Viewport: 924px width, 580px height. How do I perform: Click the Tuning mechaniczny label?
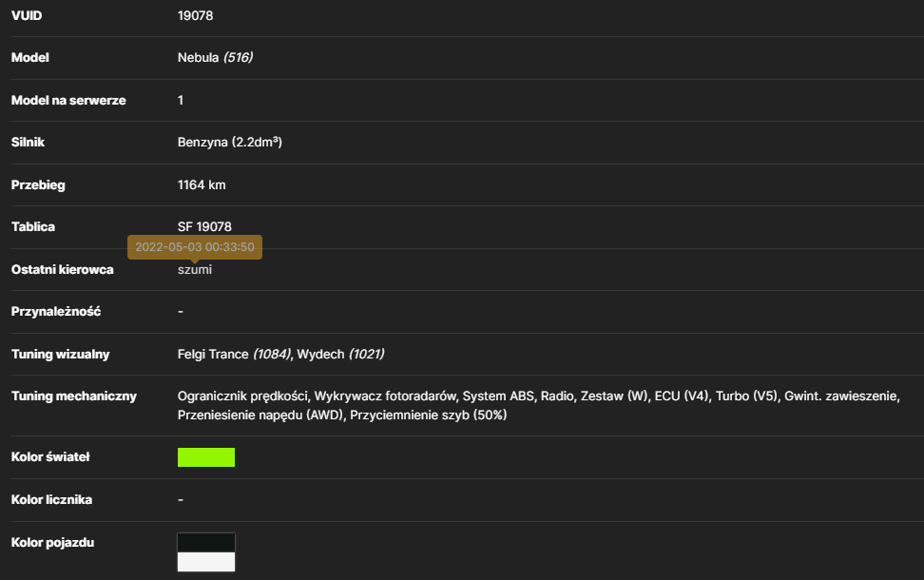pos(73,396)
